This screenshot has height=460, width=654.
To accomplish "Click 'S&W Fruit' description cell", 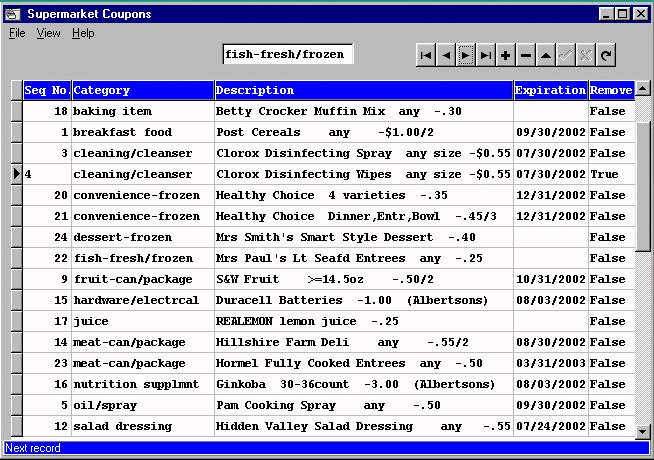I will [x=364, y=279].
